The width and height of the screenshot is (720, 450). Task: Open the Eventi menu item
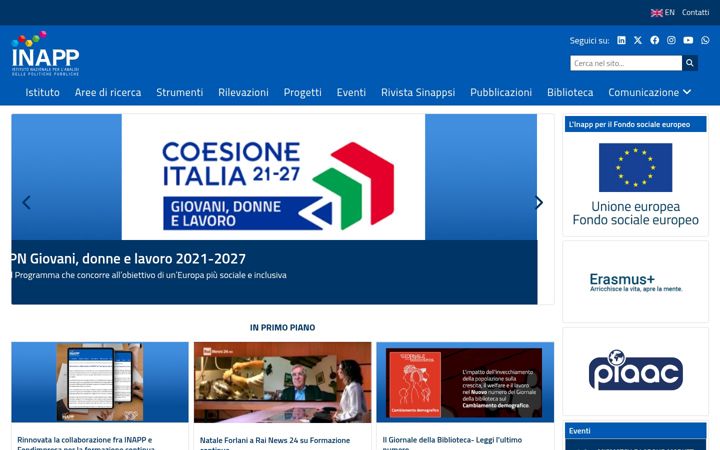tap(351, 92)
